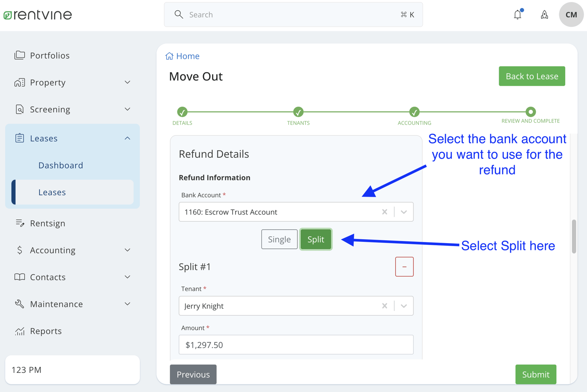Open the Tenant dropdown for Split #1

tap(403, 306)
